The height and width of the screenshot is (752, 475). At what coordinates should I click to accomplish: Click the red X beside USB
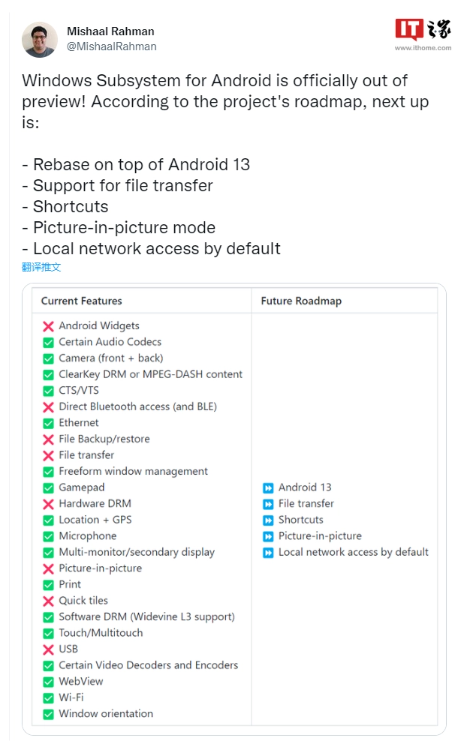[x=48, y=649]
